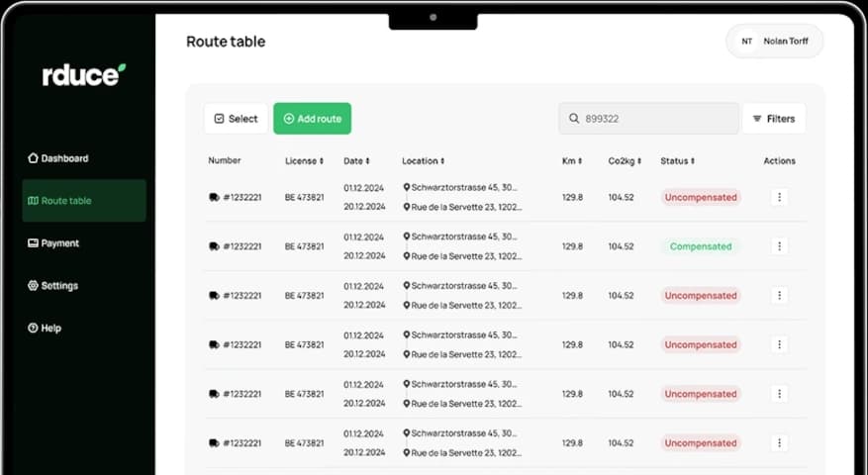
Task: Click the Route table map icon
Action: [33, 201]
